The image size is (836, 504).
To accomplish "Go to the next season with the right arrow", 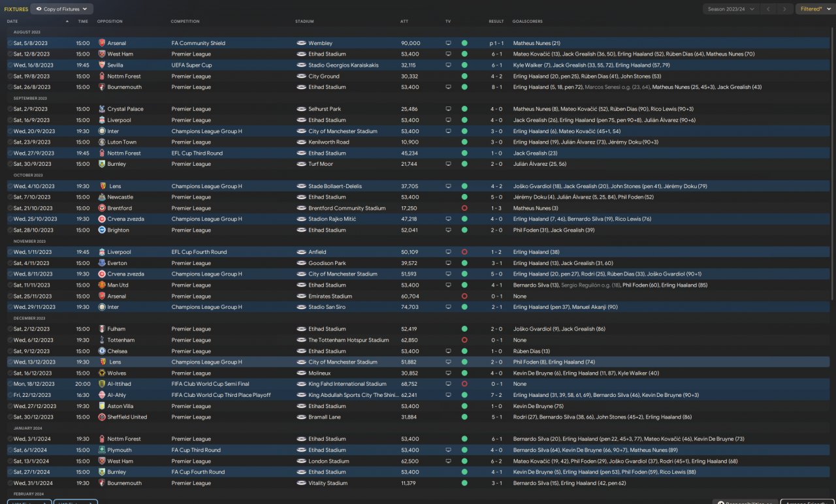I will [786, 9].
